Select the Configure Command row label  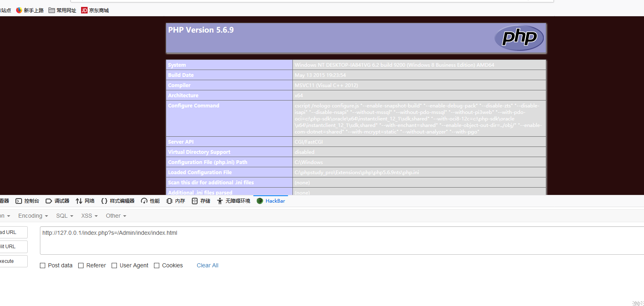point(193,106)
